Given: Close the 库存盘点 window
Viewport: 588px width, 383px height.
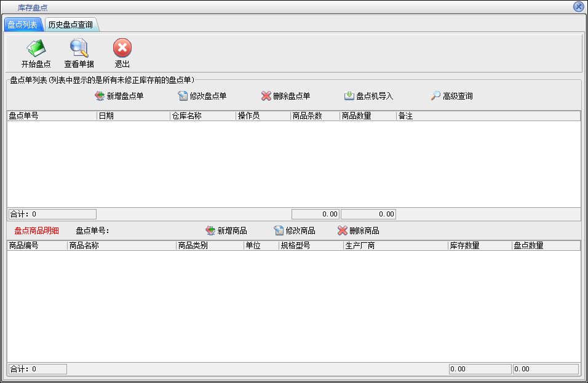Looking at the screenshot, I should pos(578,7).
